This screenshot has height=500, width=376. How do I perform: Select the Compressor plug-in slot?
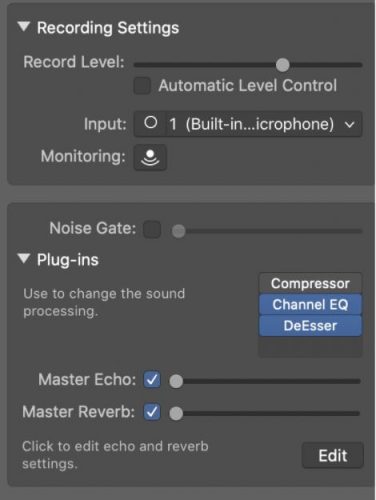310,283
